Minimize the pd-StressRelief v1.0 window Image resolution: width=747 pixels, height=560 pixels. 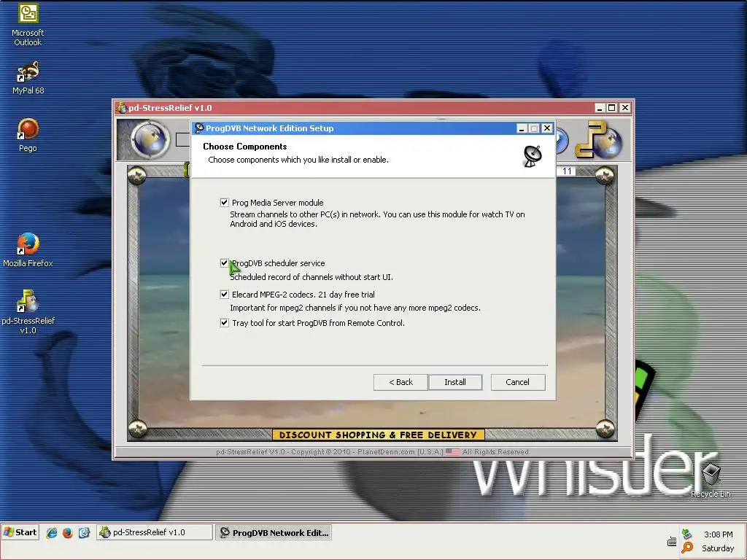(600, 108)
